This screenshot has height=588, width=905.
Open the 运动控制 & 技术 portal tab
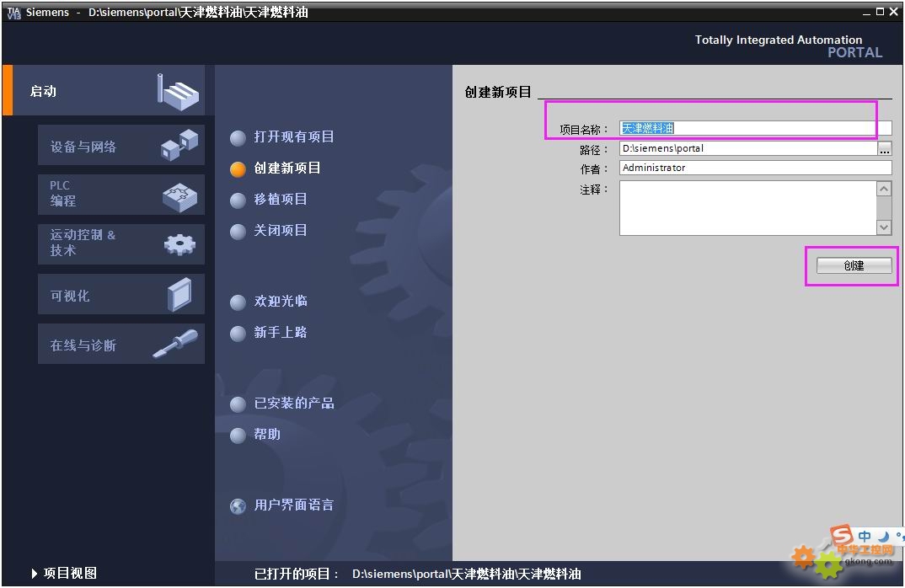121,244
